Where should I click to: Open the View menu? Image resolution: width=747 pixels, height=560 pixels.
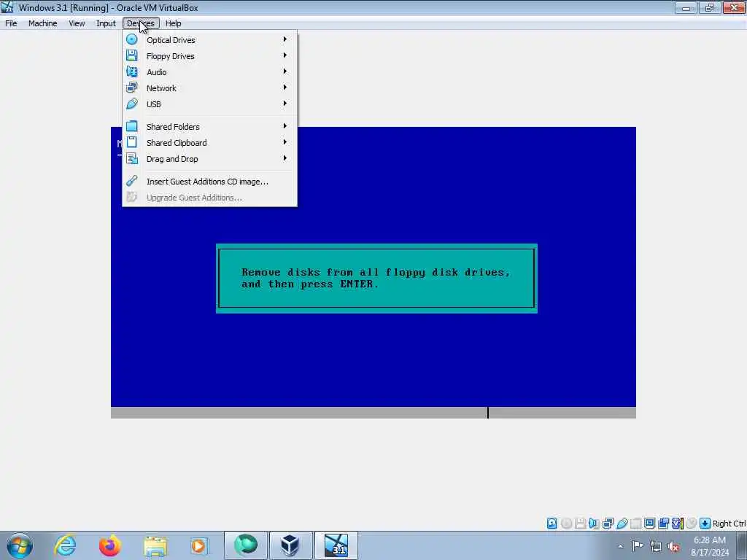tap(76, 23)
